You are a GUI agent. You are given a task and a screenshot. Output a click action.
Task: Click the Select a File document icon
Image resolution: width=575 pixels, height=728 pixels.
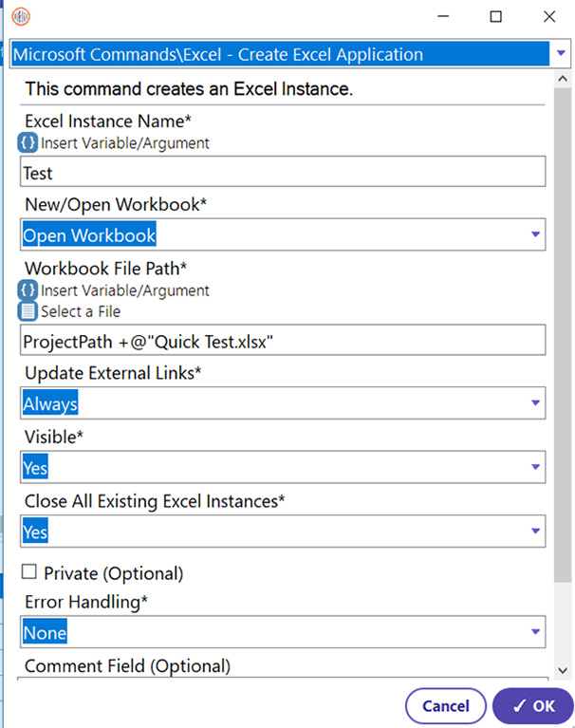28,311
